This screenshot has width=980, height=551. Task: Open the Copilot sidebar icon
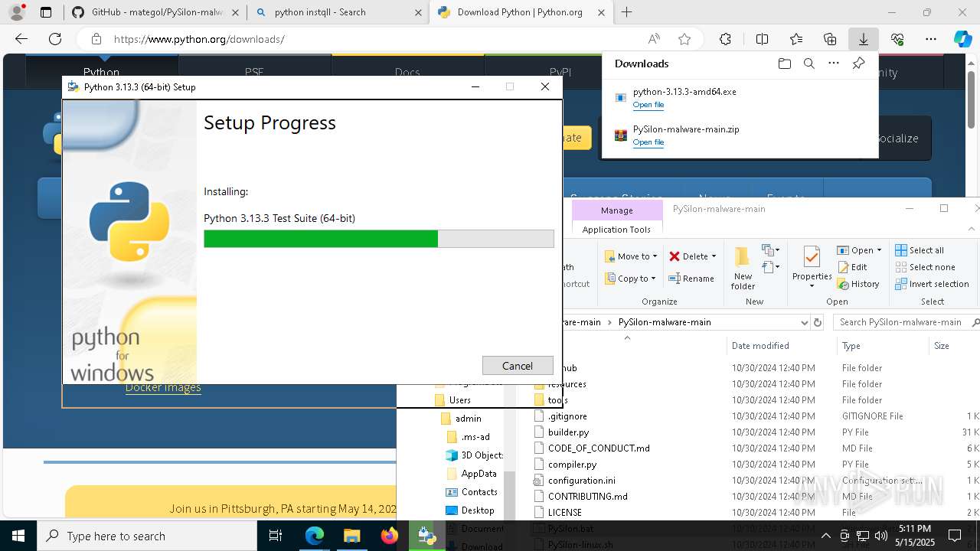point(963,39)
